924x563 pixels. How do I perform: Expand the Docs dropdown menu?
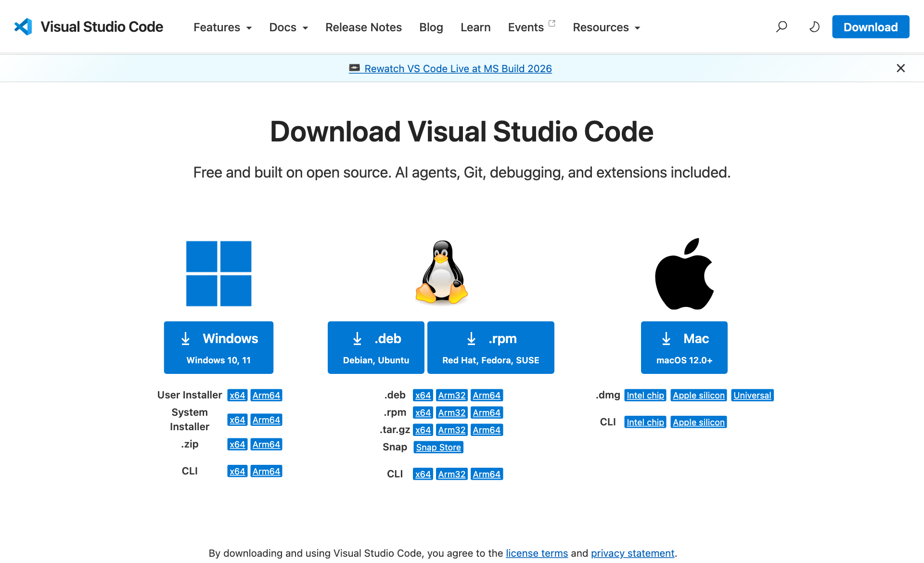pyautogui.click(x=289, y=27)
